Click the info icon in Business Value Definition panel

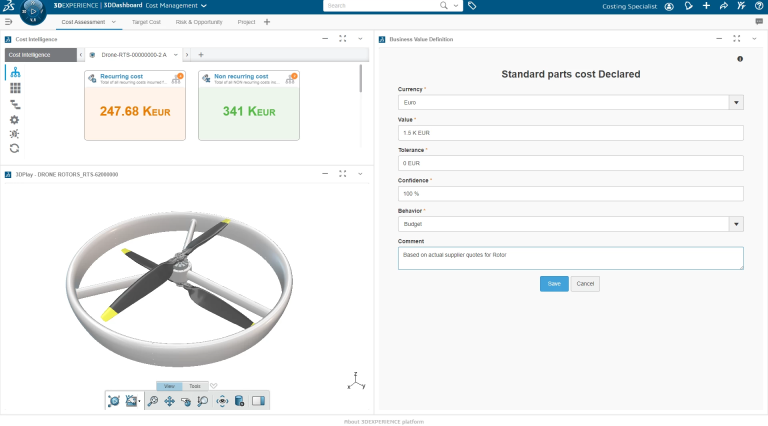pyautogui.click(x=740, y=60)
